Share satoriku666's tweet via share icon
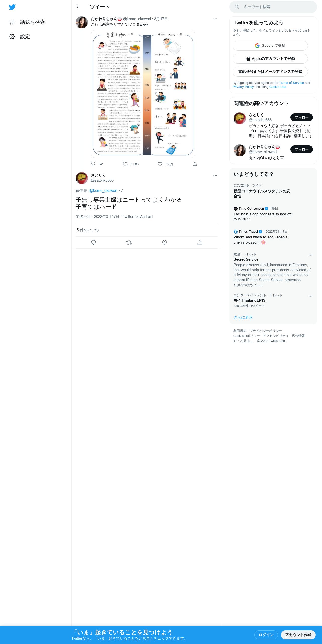The width and height of the screenshot is (322, 644). tap(200, 243)
